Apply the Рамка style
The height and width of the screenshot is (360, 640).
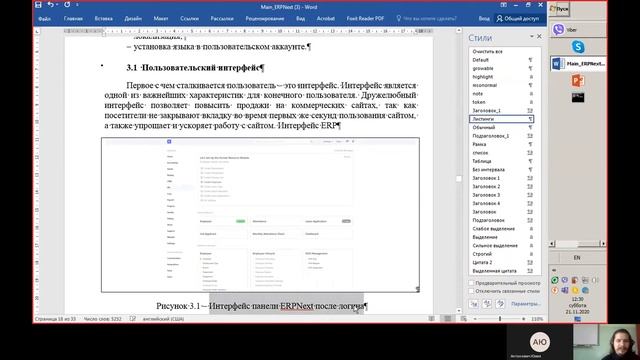pos(501,144)
